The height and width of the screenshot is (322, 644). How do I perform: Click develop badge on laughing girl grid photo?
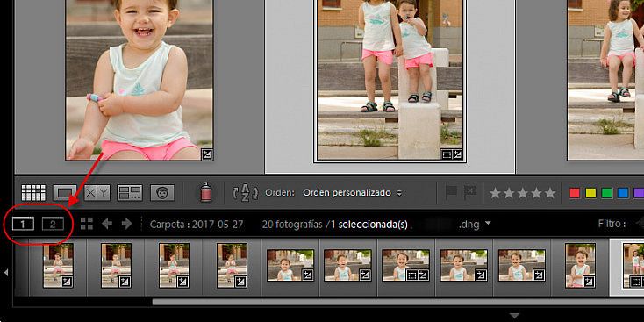[x=206, y=154]
